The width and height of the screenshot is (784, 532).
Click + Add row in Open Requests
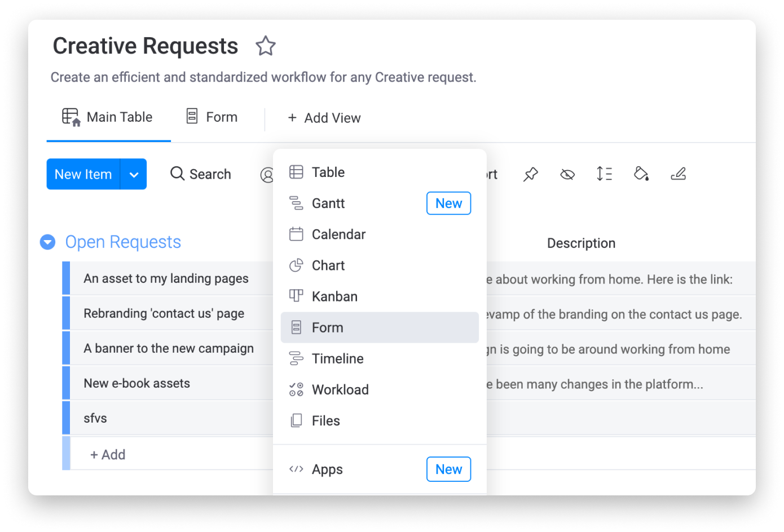[108, 454]
